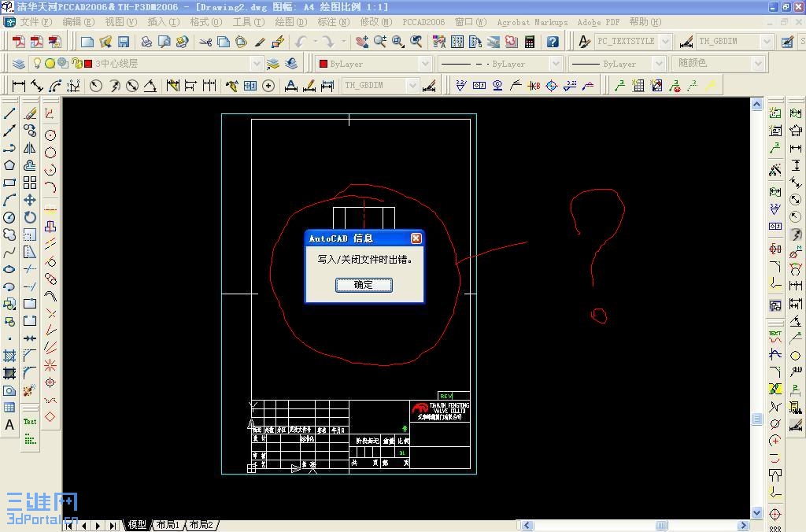Image resolution: width=806 pixels, height=532 pixels.
Task: Select the Radius Dimension tool
Action: (x=95, y=86)
